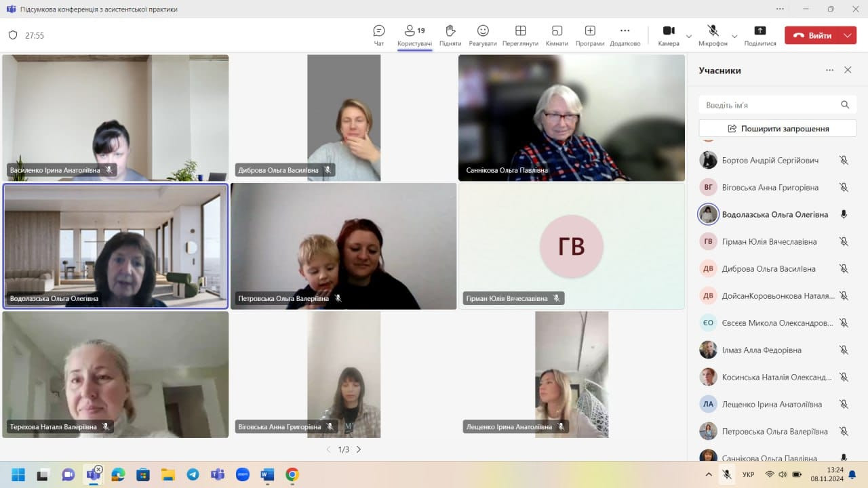
Task: Open Zoom from the taskbar
Action: [x=242, y=474]
